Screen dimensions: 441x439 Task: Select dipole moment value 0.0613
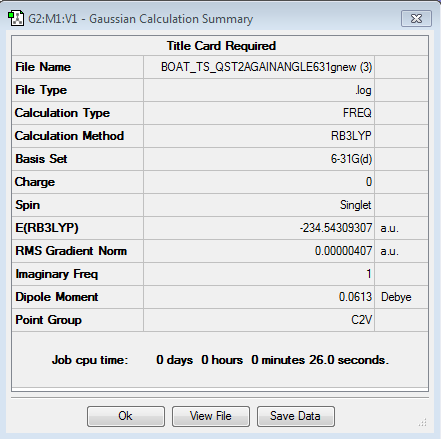pos(355,297)
